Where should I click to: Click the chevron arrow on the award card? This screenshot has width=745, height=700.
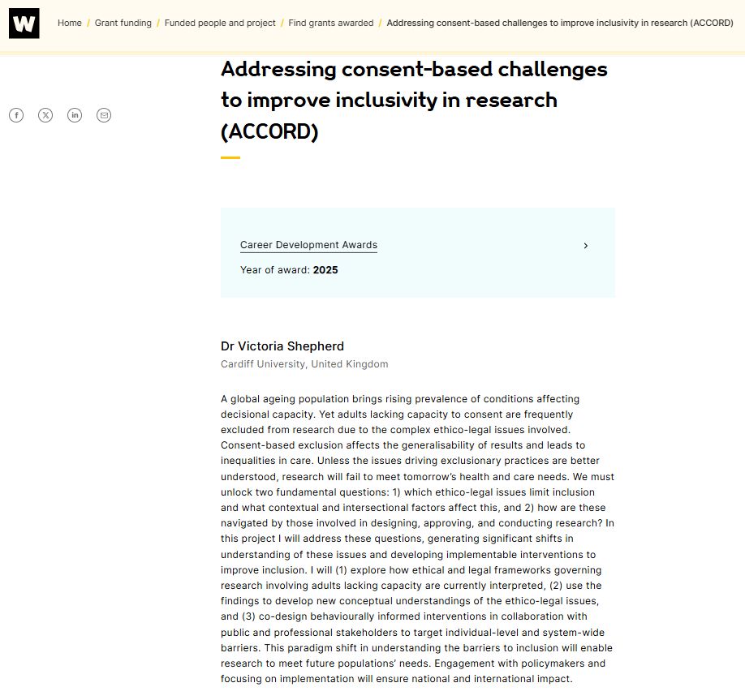586,245
